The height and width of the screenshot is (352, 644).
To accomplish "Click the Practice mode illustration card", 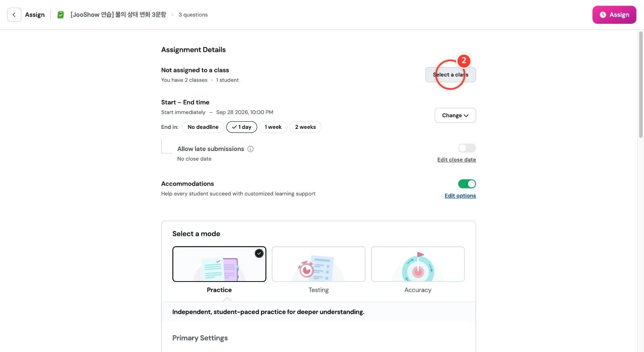I will click(x=219, y=264).
